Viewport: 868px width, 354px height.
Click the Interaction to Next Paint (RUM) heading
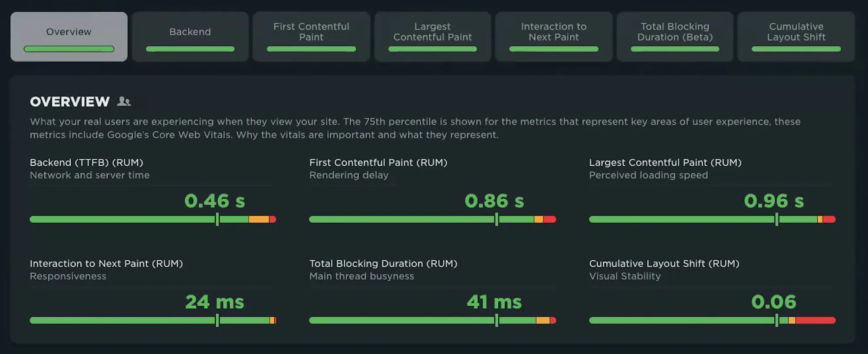106,264
